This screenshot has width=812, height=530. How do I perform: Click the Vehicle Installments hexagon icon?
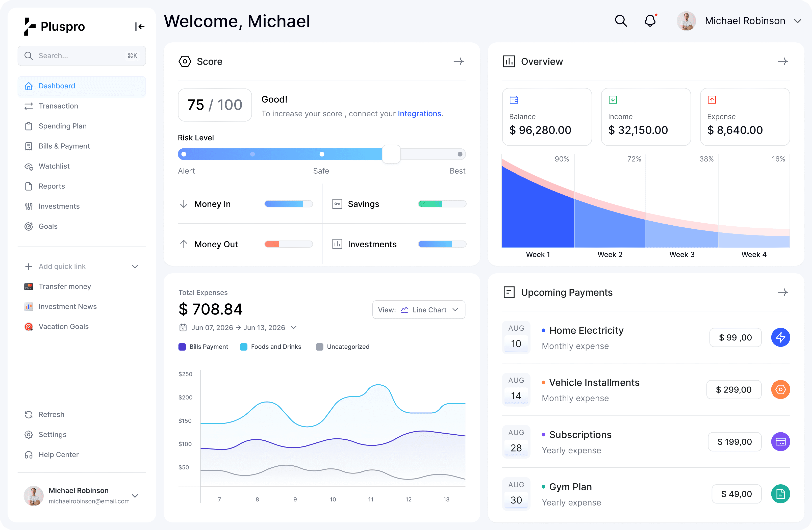tap(781, 389)
